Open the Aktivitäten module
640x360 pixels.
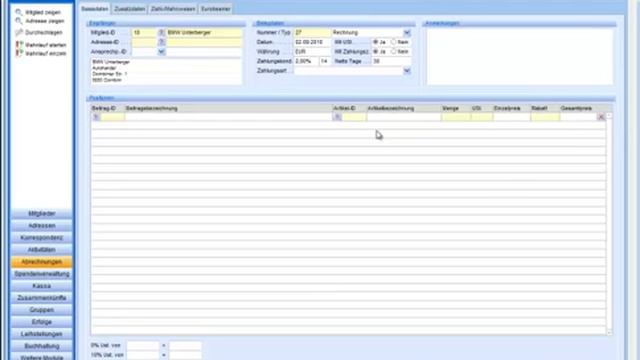(42, 250)
